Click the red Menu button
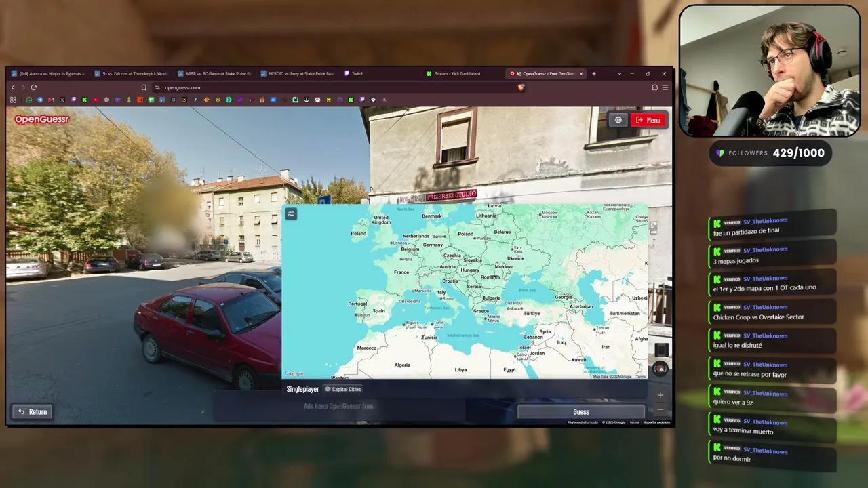The height and width of the screenshot is (488, 868). (649, 120)
